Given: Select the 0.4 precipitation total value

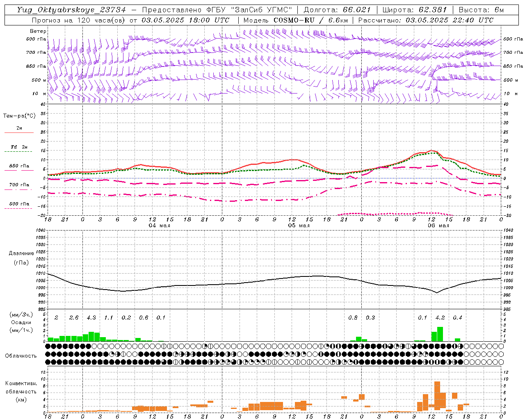Looking at the screenshot, I should (457, 318).
